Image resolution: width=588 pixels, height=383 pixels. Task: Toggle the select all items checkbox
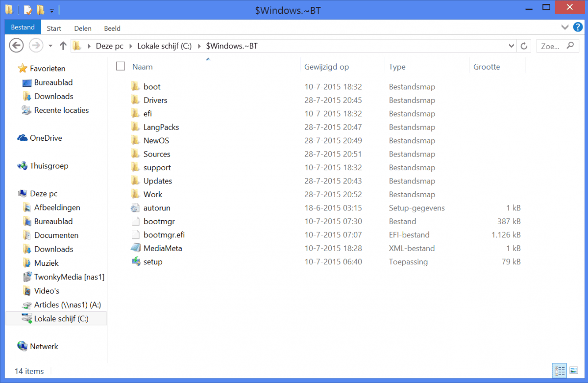click(121, 66)
